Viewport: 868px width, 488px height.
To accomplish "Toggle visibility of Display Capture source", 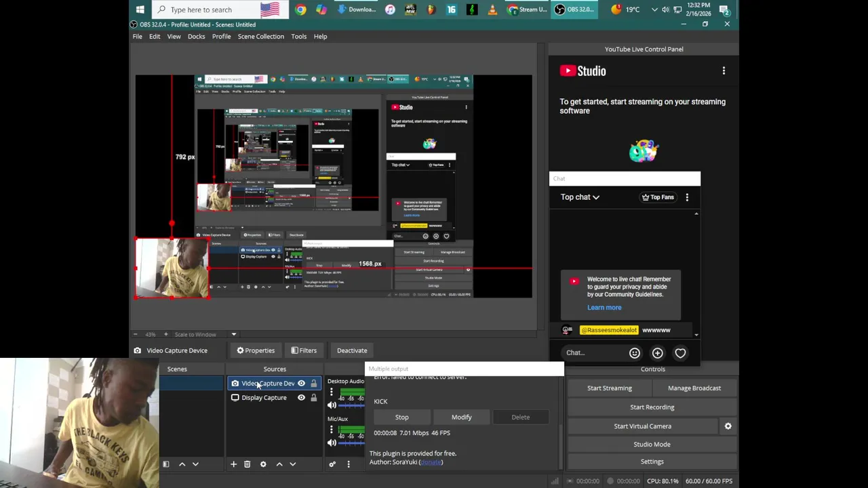I will pos(301,398).
